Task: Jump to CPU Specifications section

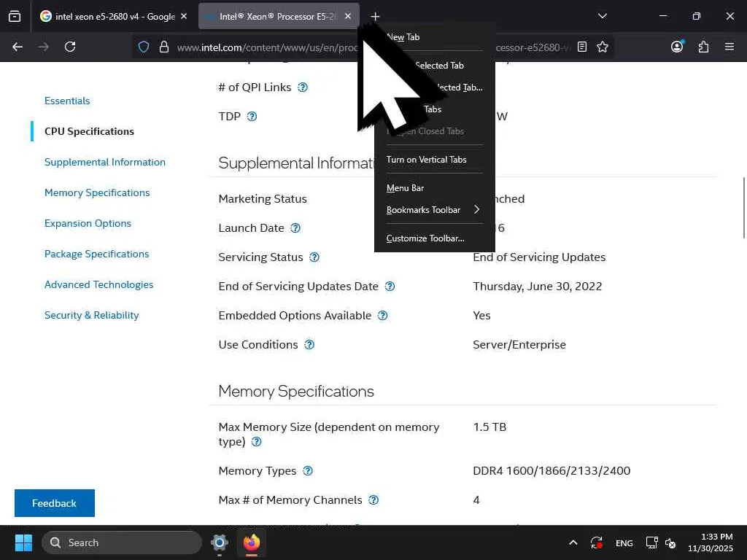Action: [89, 131]
